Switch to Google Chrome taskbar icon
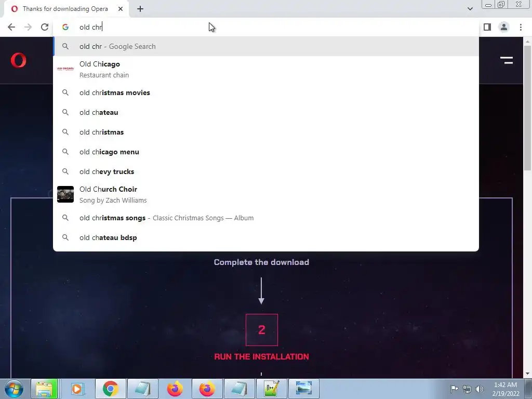This screenshot has width=532, height=399. point(111,389)
